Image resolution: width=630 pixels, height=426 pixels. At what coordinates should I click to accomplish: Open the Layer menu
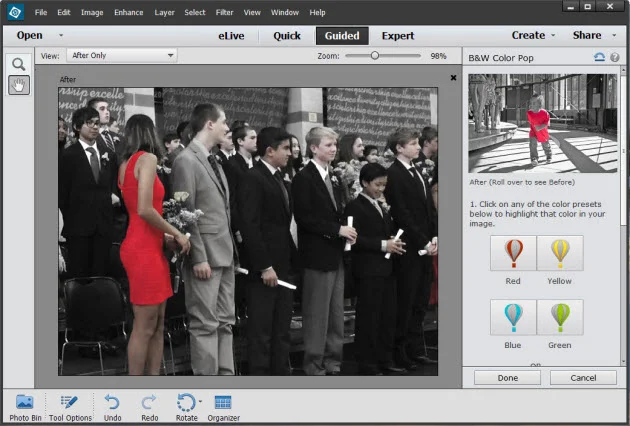(x=164, y=12)
